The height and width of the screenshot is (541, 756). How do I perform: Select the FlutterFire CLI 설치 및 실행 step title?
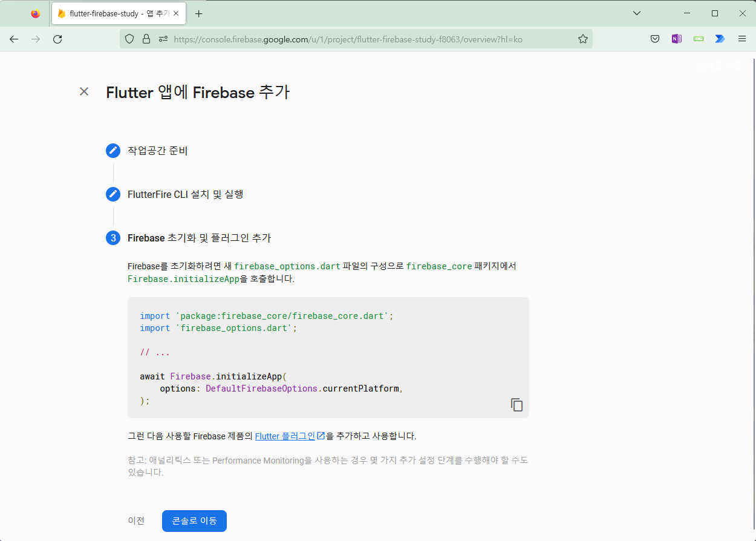coord(186,194)
